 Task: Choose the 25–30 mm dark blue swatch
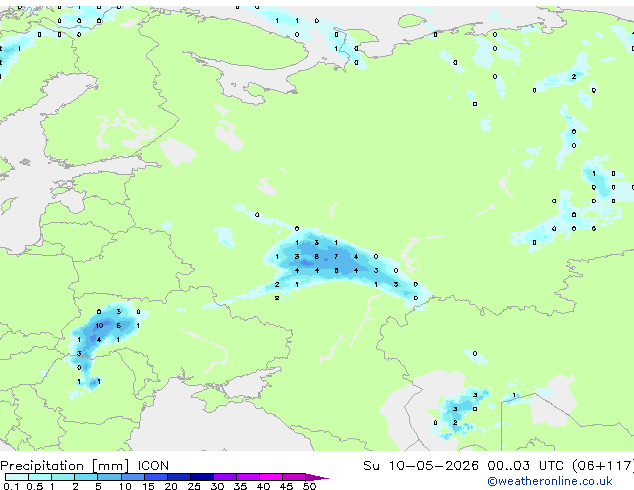[201, 477]
